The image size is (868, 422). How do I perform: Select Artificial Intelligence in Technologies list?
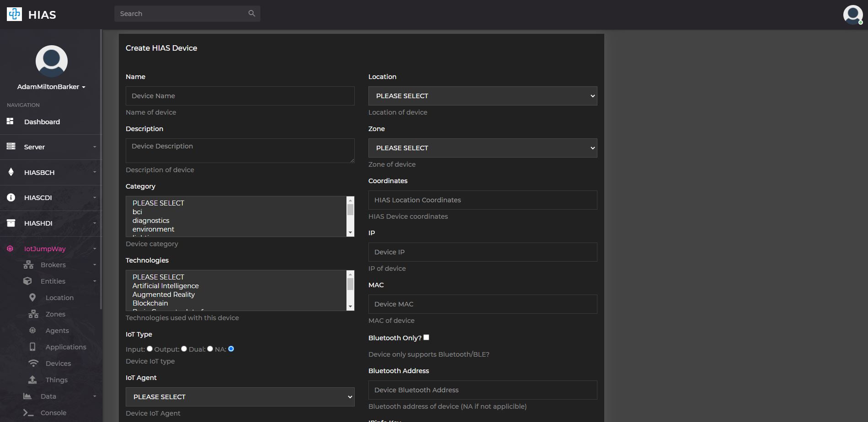coord(165,286)
